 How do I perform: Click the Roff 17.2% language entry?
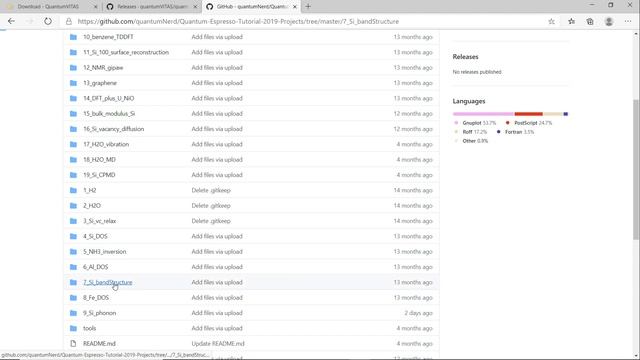click(471, 132)
